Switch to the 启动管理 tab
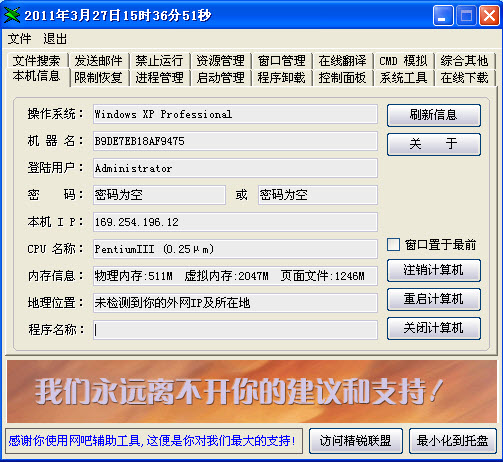This screenshot has height=462, width=503. [x=220, y=78]
